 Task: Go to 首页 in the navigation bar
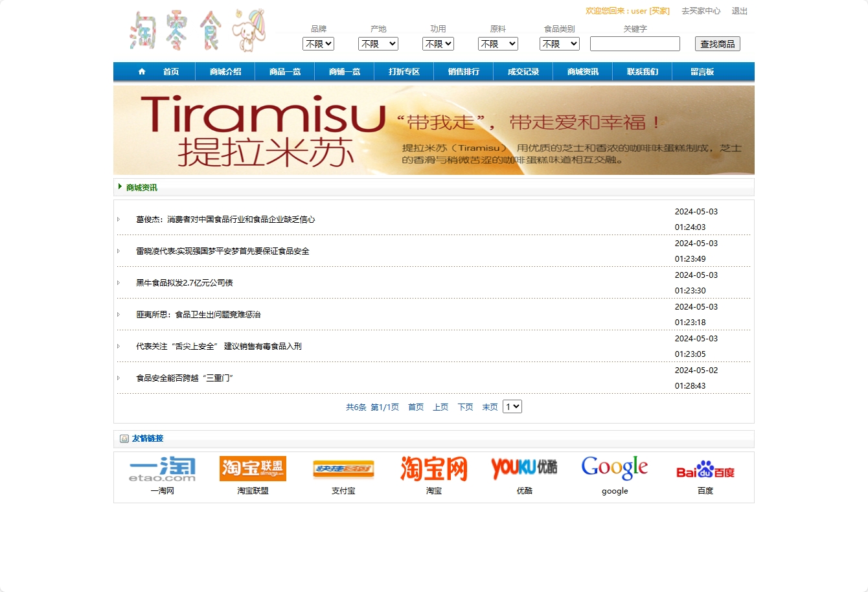click(171, 72)
